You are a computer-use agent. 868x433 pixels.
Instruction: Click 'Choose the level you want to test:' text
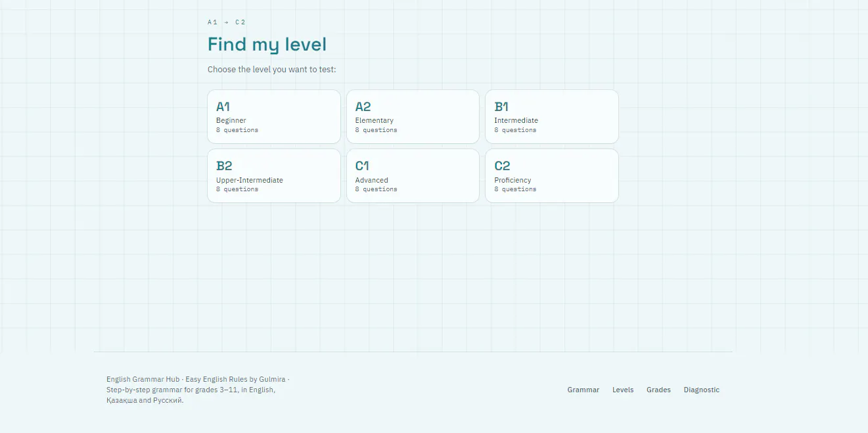272,70
